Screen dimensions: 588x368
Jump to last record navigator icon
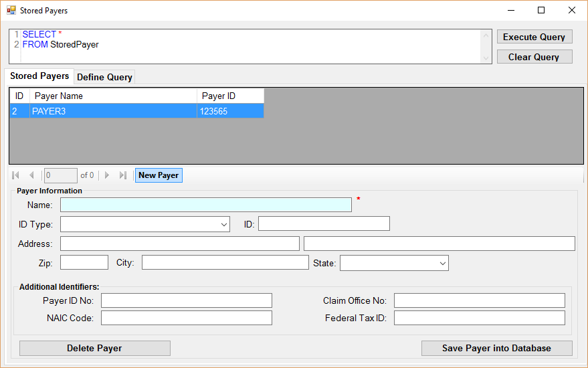123,175
